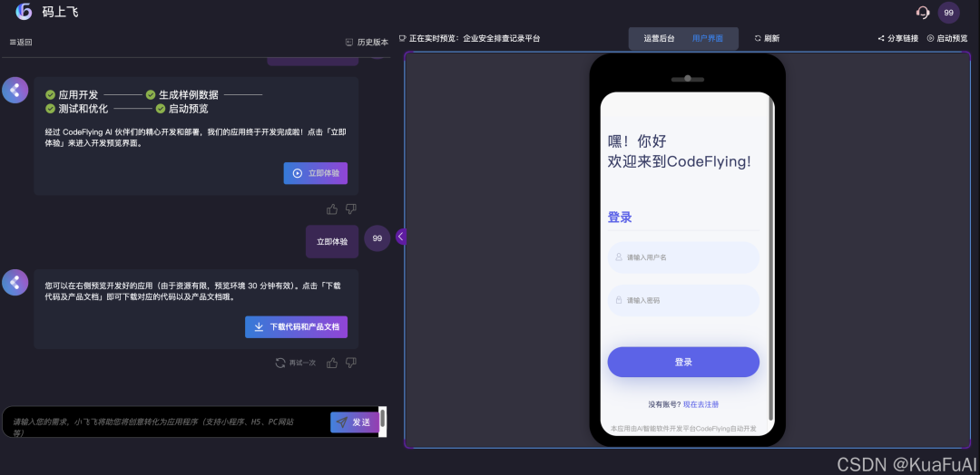Switch to the 用户界面 tab
Viewport: 980px width, 475px height.
coord(708,39)
